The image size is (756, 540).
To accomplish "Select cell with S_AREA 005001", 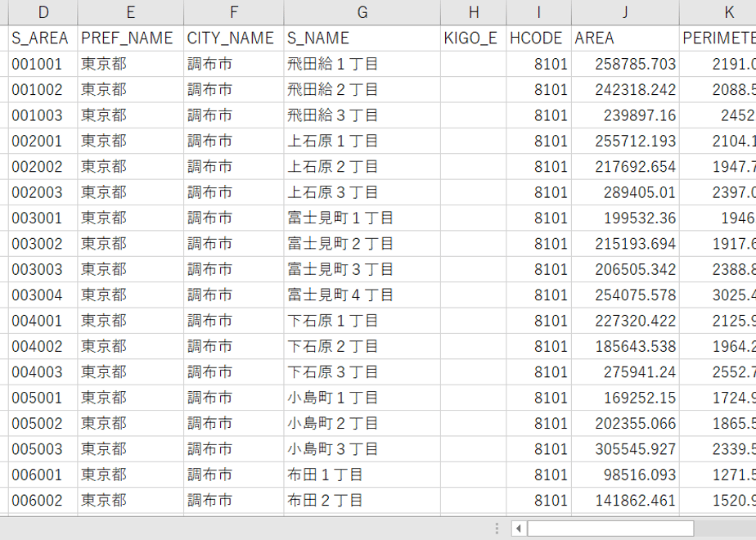I will point(43,398).
